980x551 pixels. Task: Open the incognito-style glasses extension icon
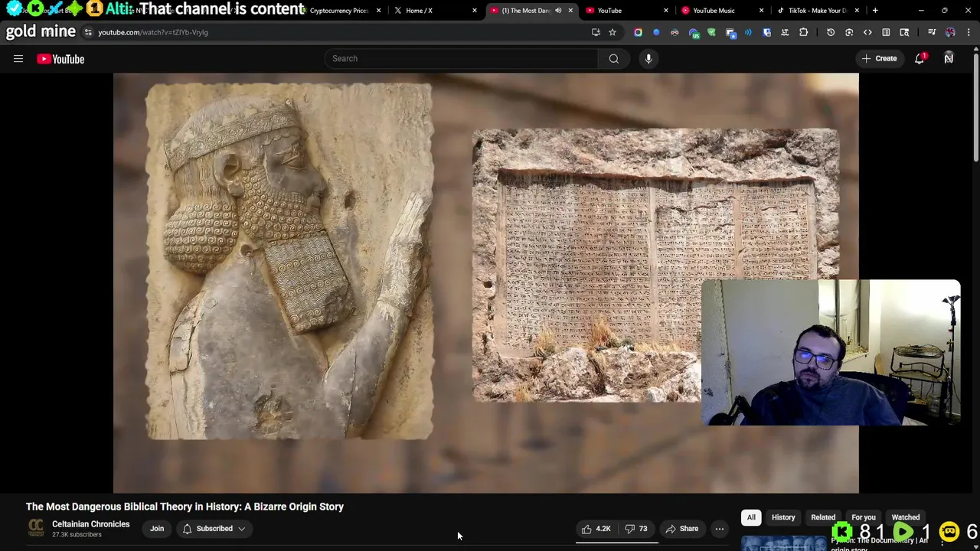click(675, 32)
